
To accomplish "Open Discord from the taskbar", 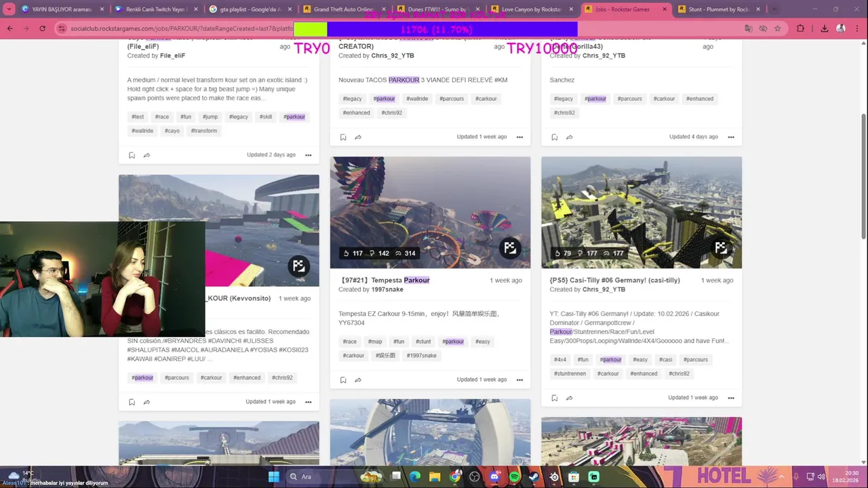I will [x=494, y=476].
